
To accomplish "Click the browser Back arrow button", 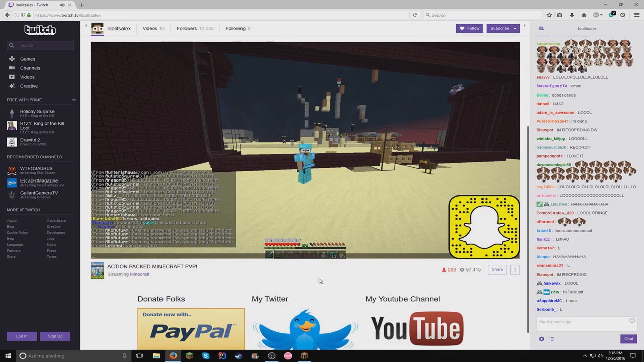I will (7, 15).
